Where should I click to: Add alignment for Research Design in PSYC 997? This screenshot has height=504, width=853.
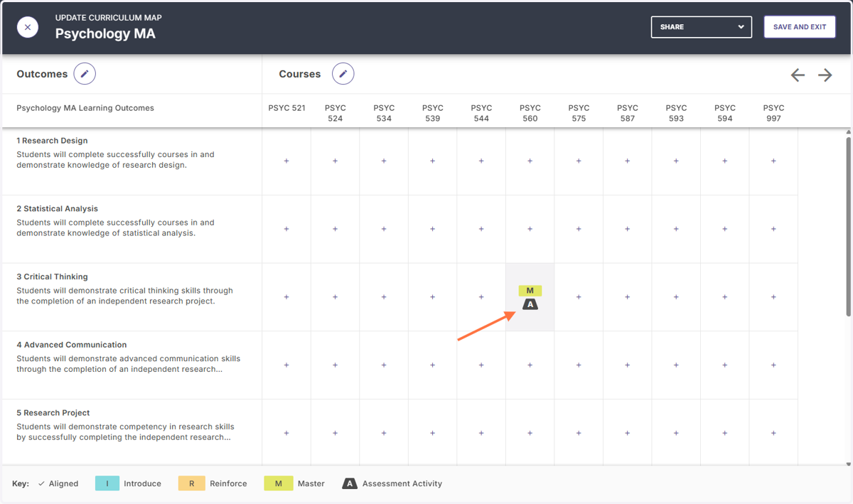(773, 161)
